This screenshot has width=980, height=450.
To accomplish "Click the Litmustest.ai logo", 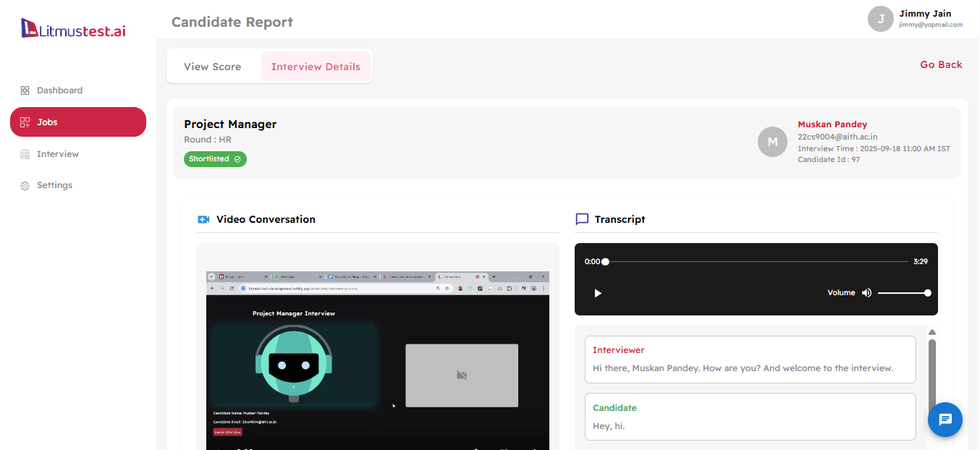I will pos(72,27).
